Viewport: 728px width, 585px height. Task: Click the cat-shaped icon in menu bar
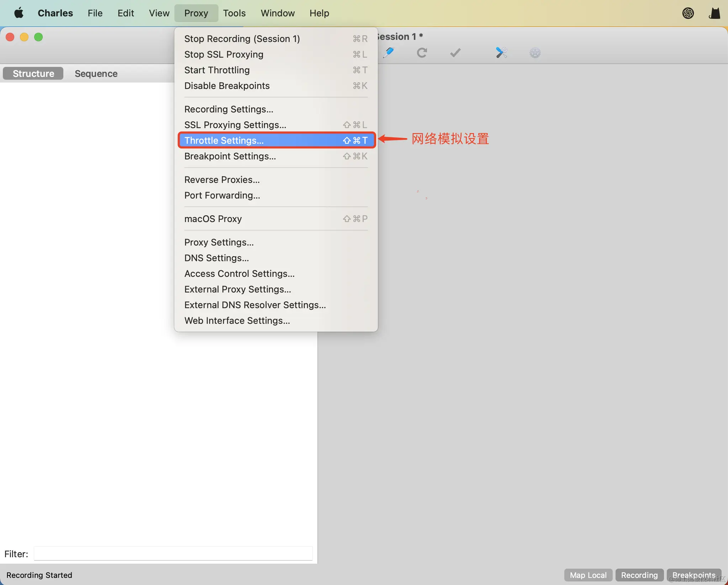click(x=714, y=13)
